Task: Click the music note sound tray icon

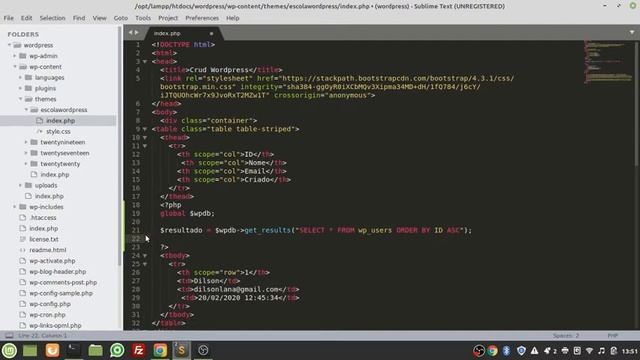Action: [602, 351]
